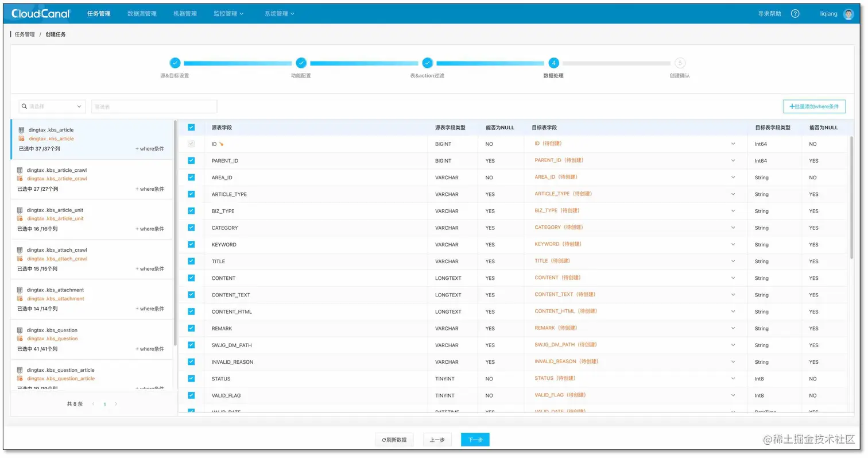Uncheck the ARTICLE_TYPE field checkbox
868x458 pixels.
191,194
